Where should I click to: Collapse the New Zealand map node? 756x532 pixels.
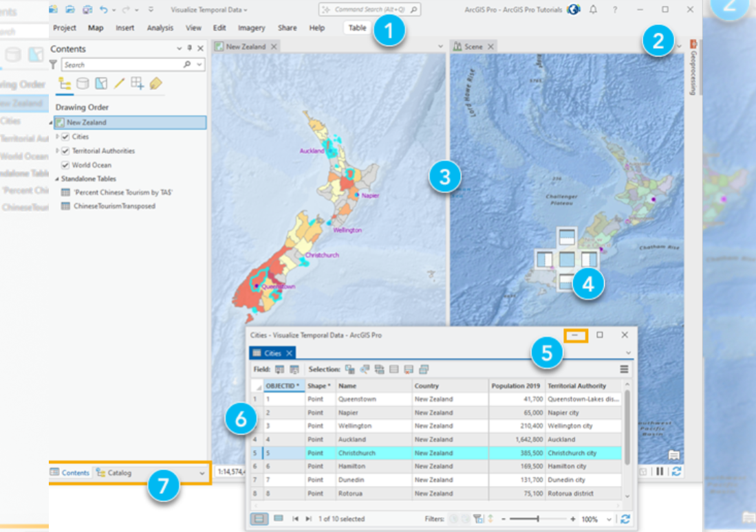point(51,122)
